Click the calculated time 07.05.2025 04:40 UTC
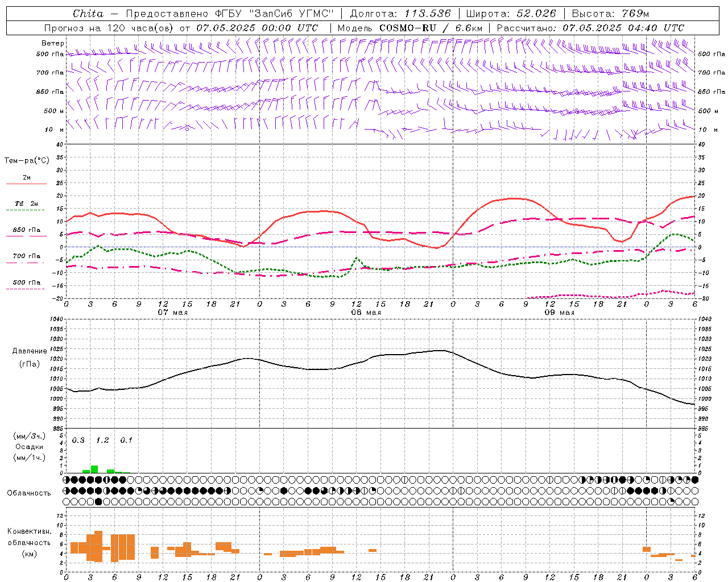 pyautogui.click(x=623, y=28)
